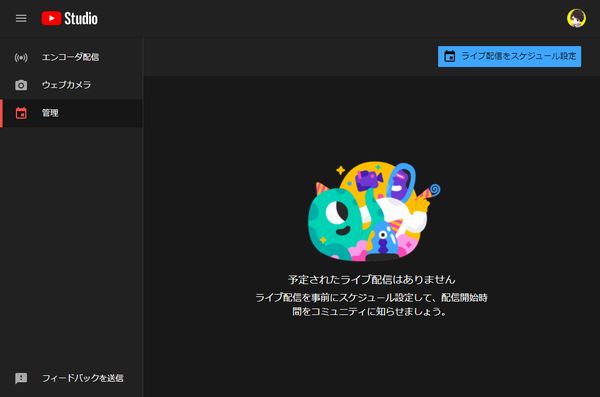The height and width of the screenshot is (397, 600).
Task: Click the ウェブカメラ camera icon
Action: click(21, 85)
